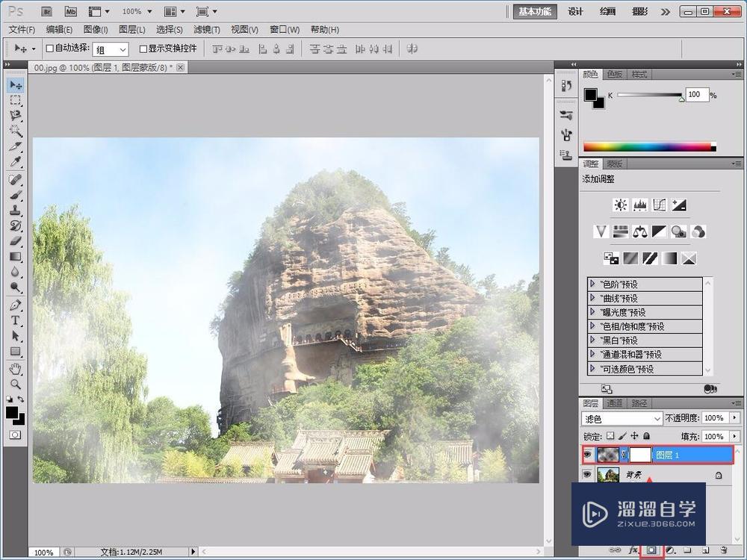Click the delete layer trash icon
This screenshot has width=747, height=560.
[x=723, y=550]
